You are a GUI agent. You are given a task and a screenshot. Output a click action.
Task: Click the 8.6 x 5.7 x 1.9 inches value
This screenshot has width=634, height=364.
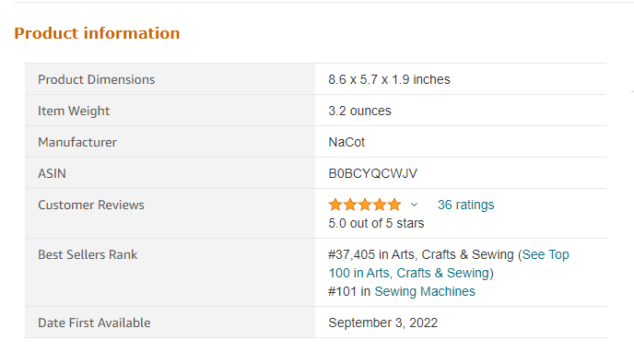pos(389,79)
